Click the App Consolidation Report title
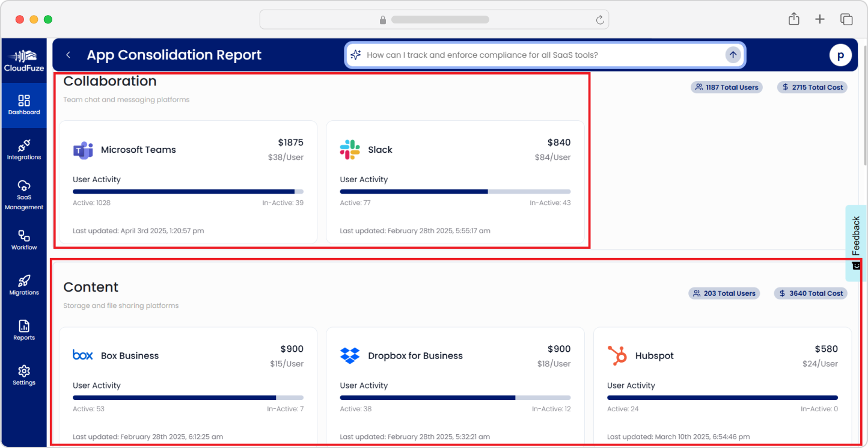Viewport: 868px width, 448px height. 174,55
